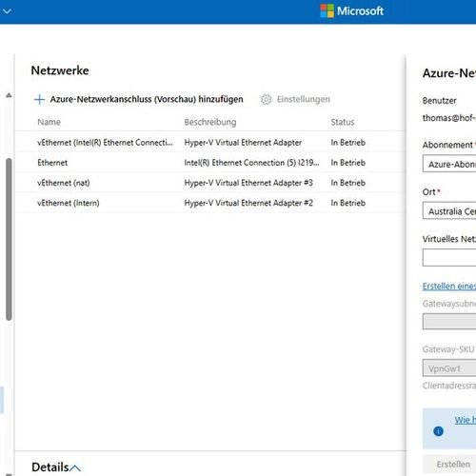The height and width of the screenshot is (476, 476).
Task: Select the vEthernet (Intern) row
Action: pyautogui.click(x=210, y=203)
